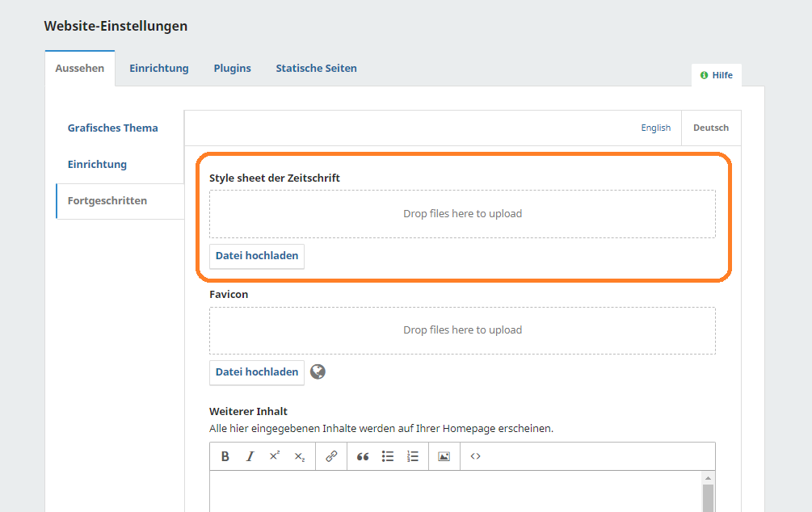
Task: Click the subscript icon
Action: [x=300, y=456]
